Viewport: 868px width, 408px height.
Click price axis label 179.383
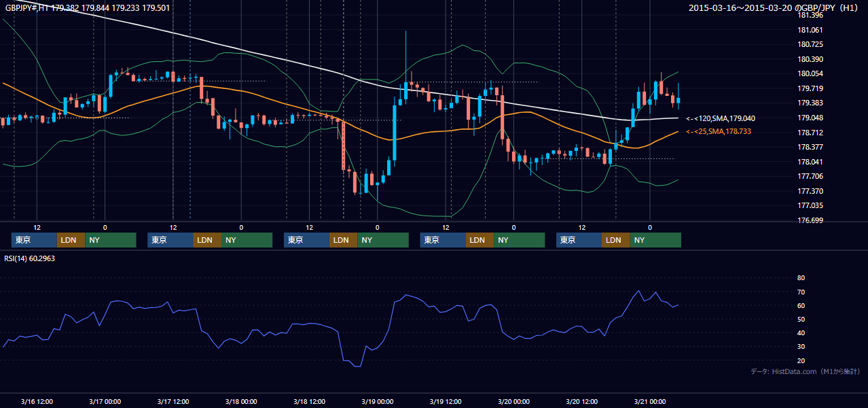point(810,103)
